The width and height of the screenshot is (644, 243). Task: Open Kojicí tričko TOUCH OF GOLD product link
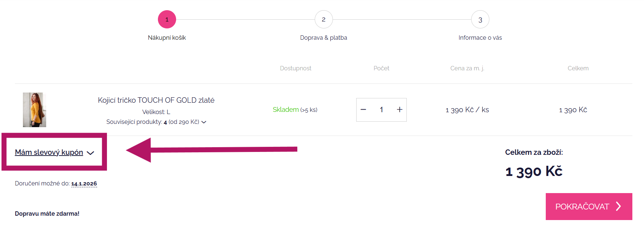(x=156, y=100)
